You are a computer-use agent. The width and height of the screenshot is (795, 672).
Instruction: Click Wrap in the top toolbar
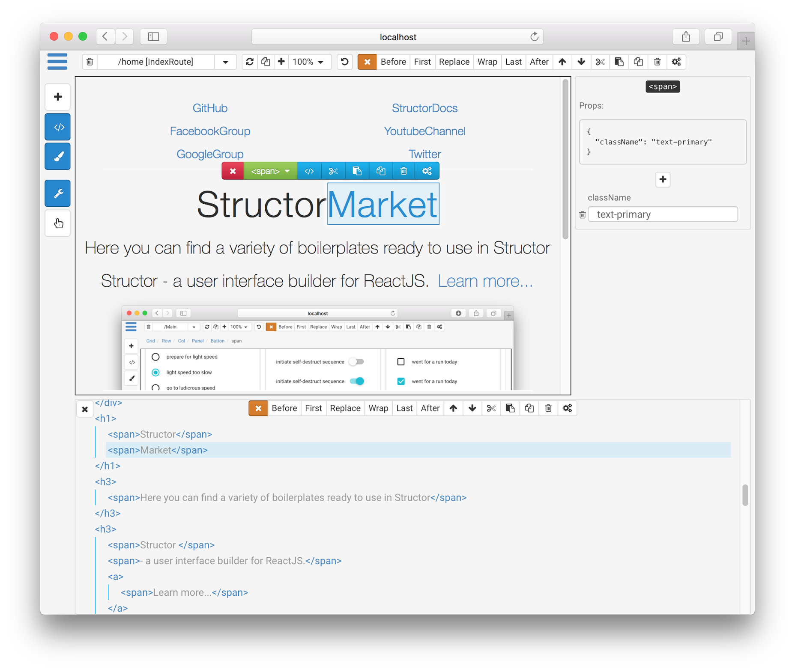(487, 62)
